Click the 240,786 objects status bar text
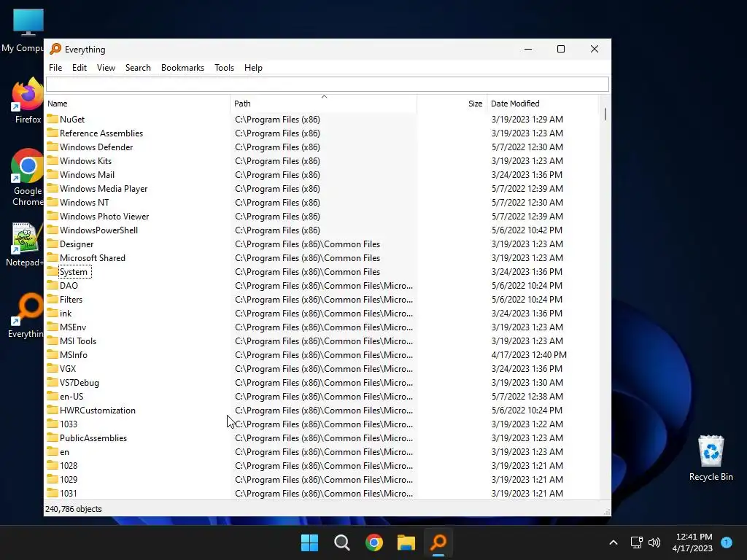Viewport: 747px width, 560px height. click(x=74, y=508)
